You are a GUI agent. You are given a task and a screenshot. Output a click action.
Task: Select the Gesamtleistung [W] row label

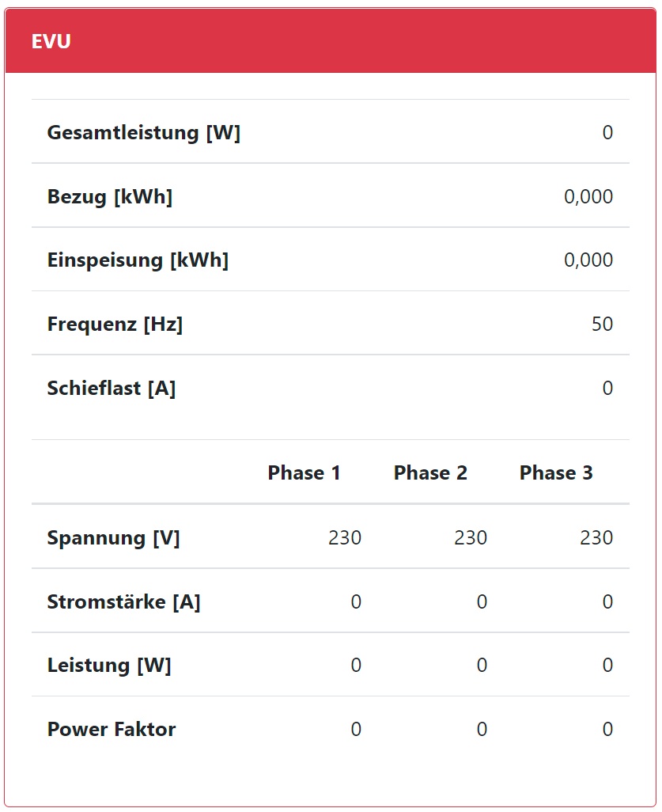point(143,132)
